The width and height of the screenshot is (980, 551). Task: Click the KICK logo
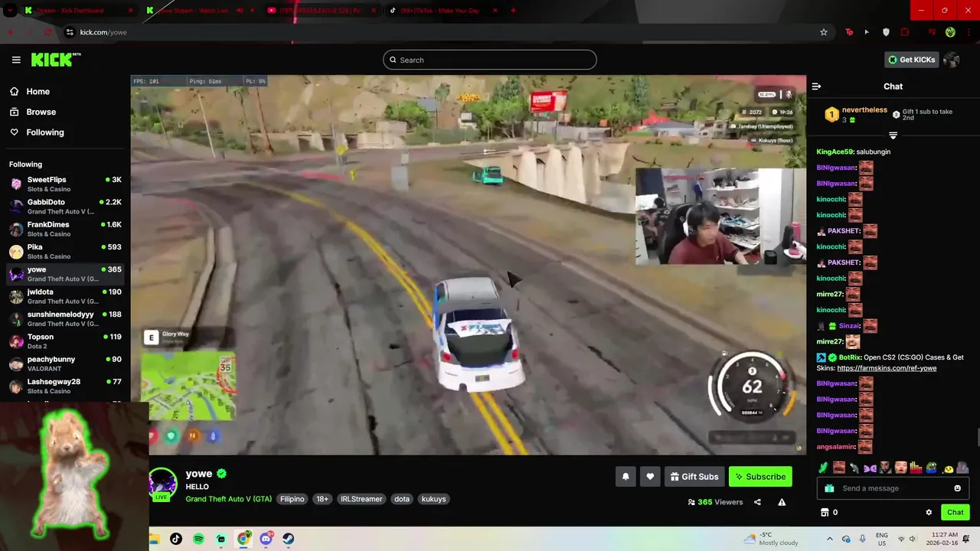point(55,60)
